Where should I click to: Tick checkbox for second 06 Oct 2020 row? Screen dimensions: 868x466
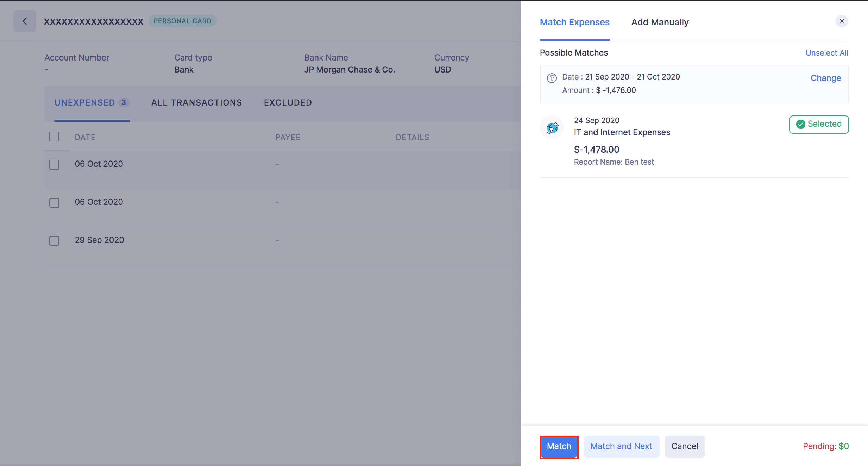tap(54, 202)
